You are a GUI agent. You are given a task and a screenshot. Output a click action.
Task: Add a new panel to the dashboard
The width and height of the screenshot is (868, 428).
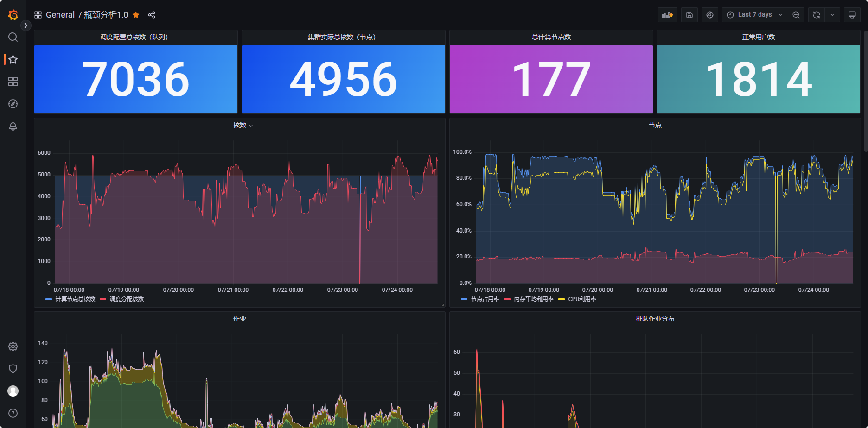668,15
